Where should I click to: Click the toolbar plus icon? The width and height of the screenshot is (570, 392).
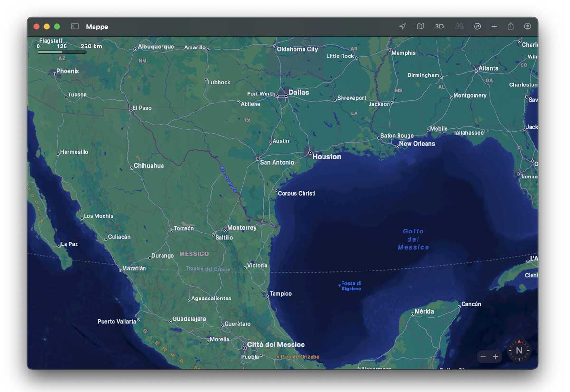494,27
